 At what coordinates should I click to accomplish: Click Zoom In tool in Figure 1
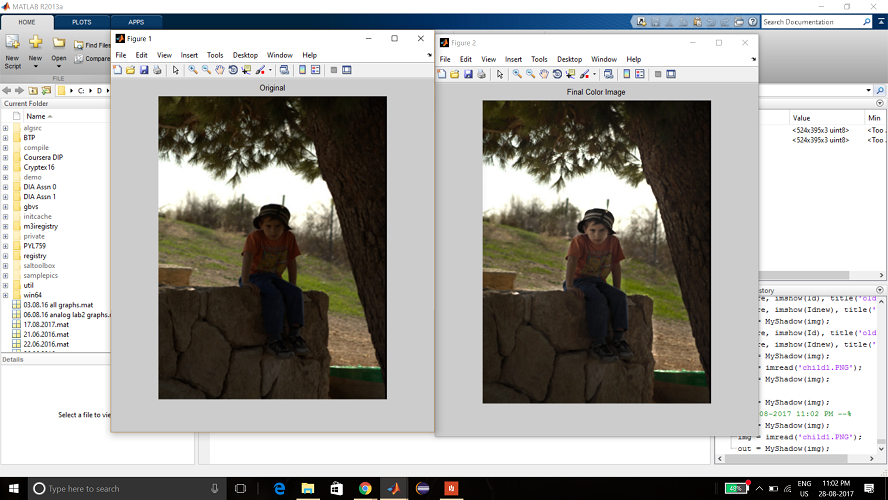[193, 70]
